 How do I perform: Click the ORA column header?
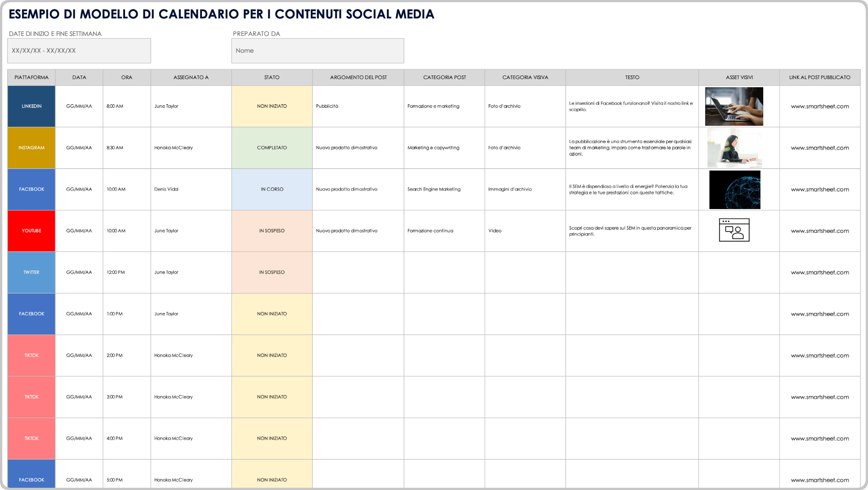point(127,77)
